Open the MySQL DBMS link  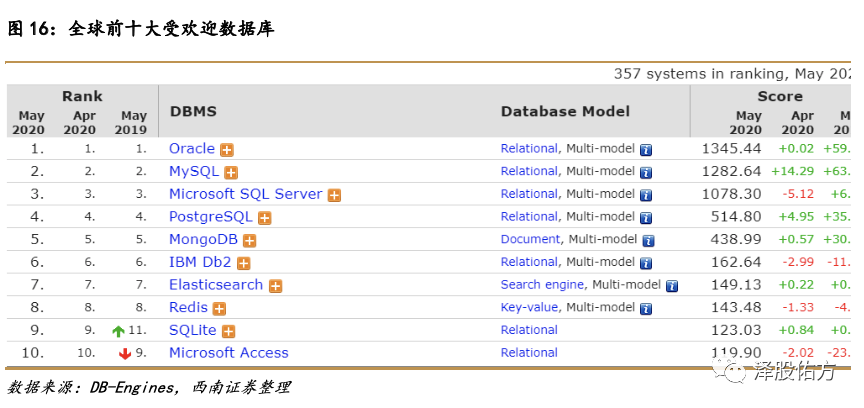coord(194,171)
